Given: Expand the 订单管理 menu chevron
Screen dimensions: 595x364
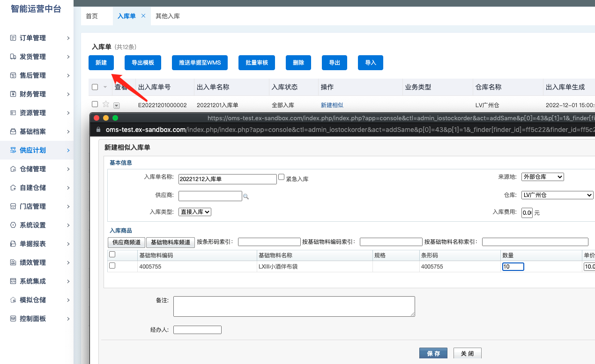Looking at the screenshot, I should point(68,38).
